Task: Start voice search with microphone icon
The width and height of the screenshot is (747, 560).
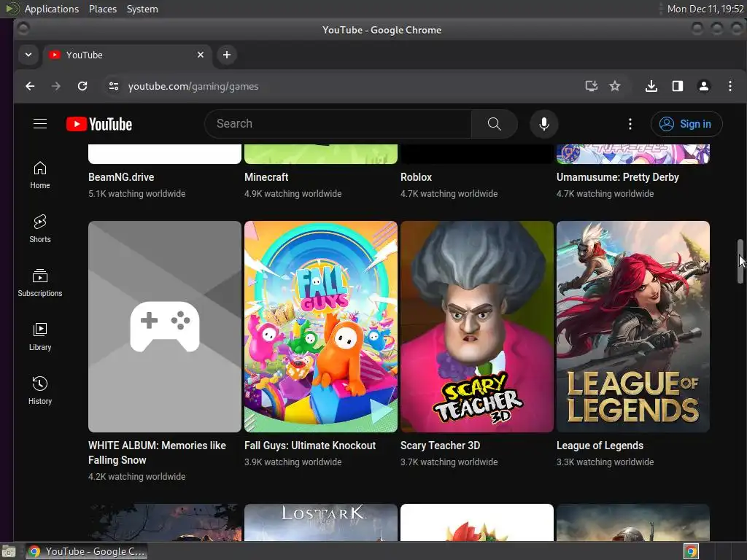Action: [543, 124]
